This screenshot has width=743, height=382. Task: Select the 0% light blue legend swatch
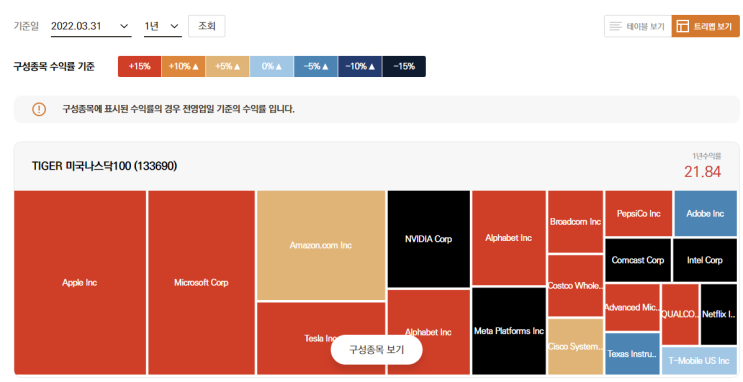[272, 66]
